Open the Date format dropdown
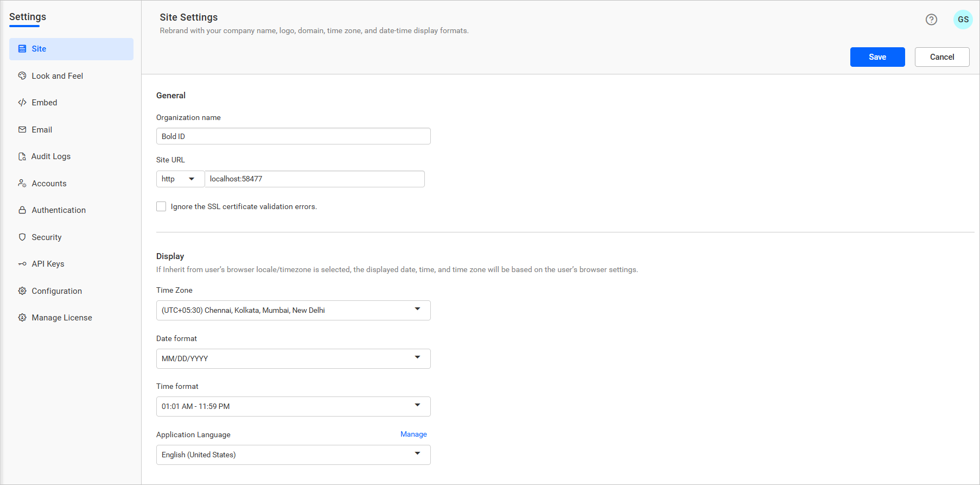This screenshot has height=485, width=980. click(x=293, y=358)
